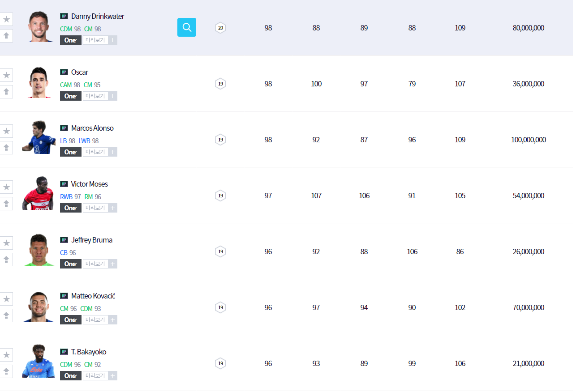The image size is (576, 392).
Task: Open the Matteo Kovačić player name link
Action: pos(93,296)
